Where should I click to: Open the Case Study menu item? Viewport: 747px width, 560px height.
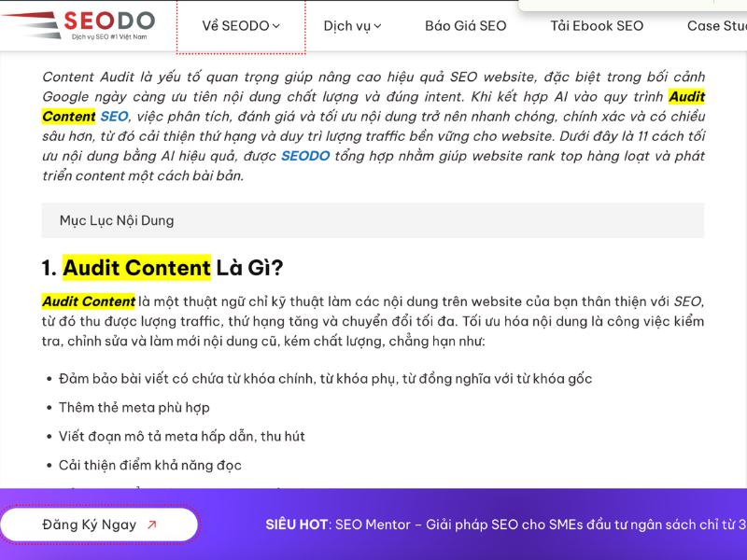716,26
